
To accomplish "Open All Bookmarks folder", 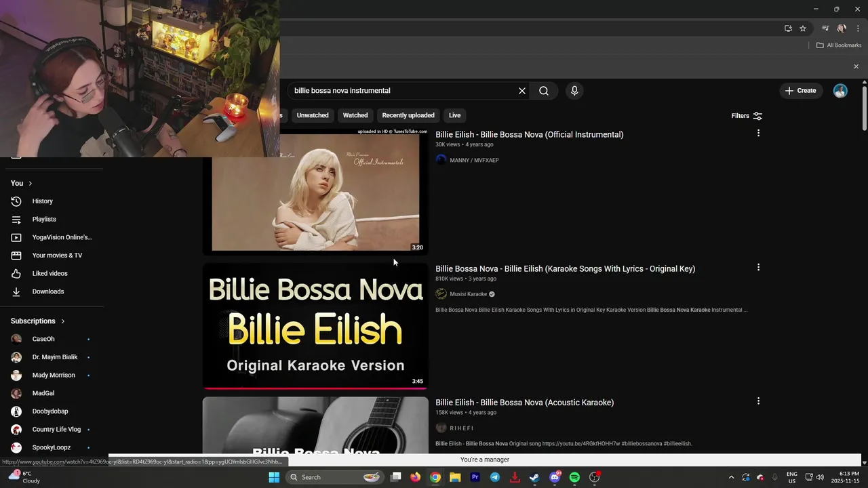I will click(838, 45).
